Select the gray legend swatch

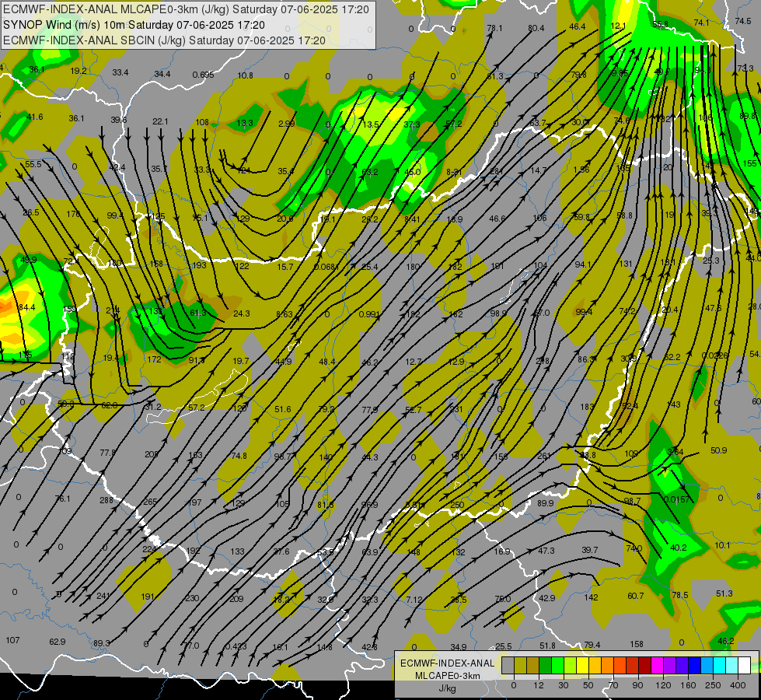click(508, 665)
